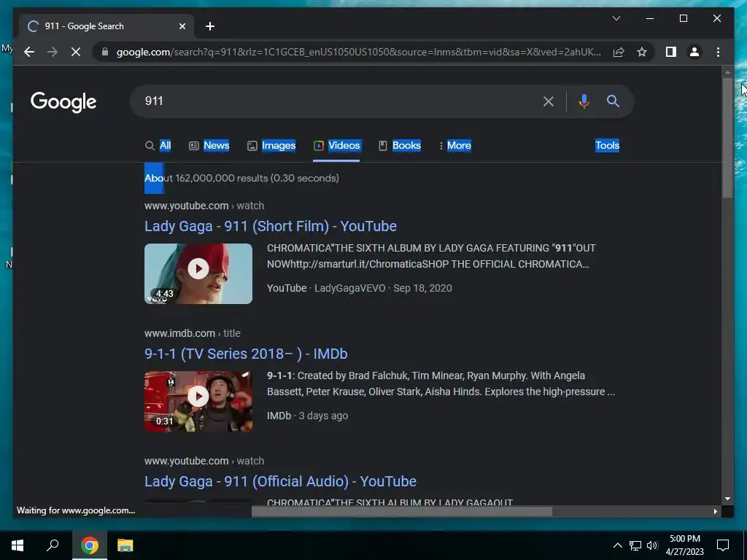Open the search Tools options
The image size is (747, 560).
click(x=607, y=145)
